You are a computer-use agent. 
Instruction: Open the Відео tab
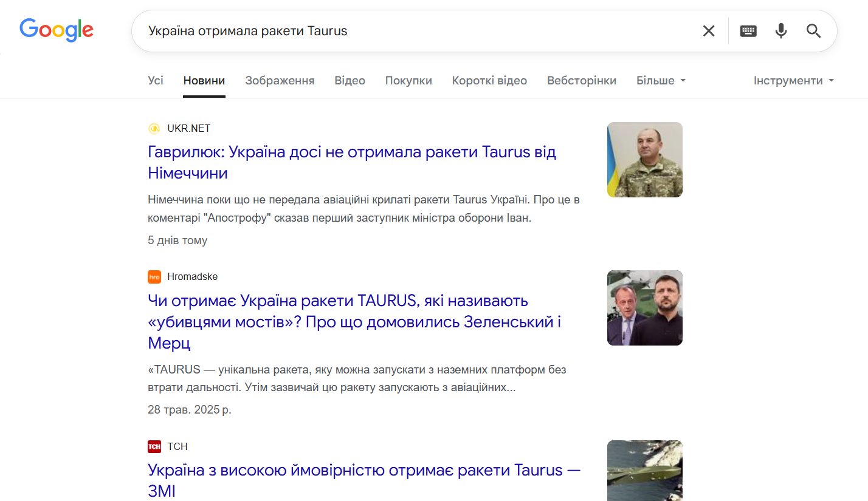[350, 81]
